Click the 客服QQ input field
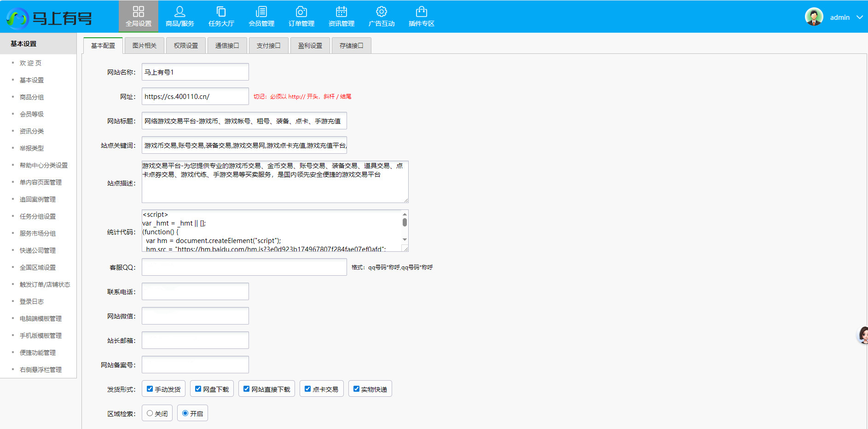 point(244,267)
